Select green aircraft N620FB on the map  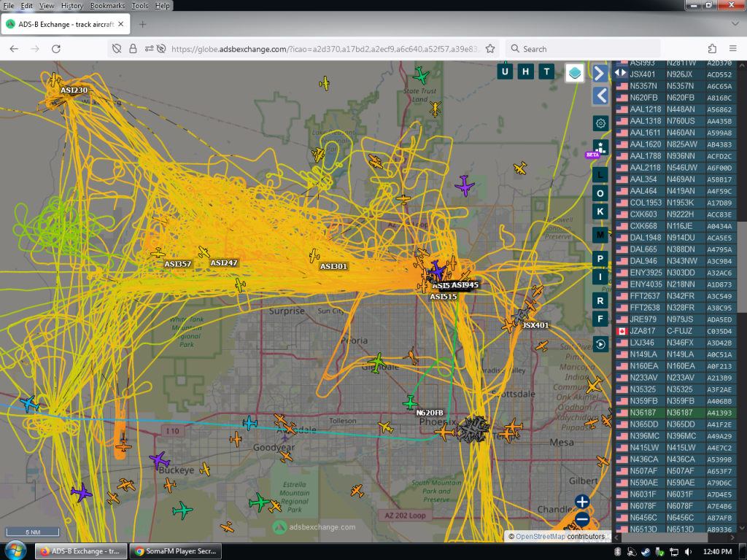pyautogui.click(x=410, y=402)
